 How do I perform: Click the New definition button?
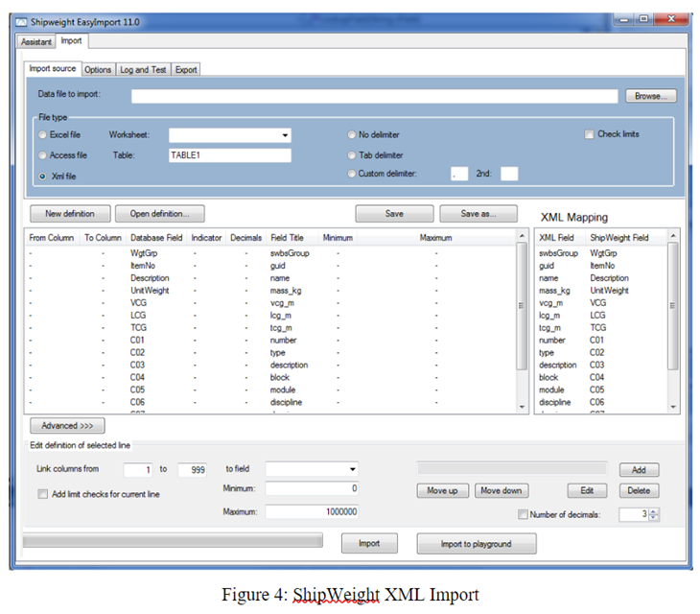pos(70,213)
